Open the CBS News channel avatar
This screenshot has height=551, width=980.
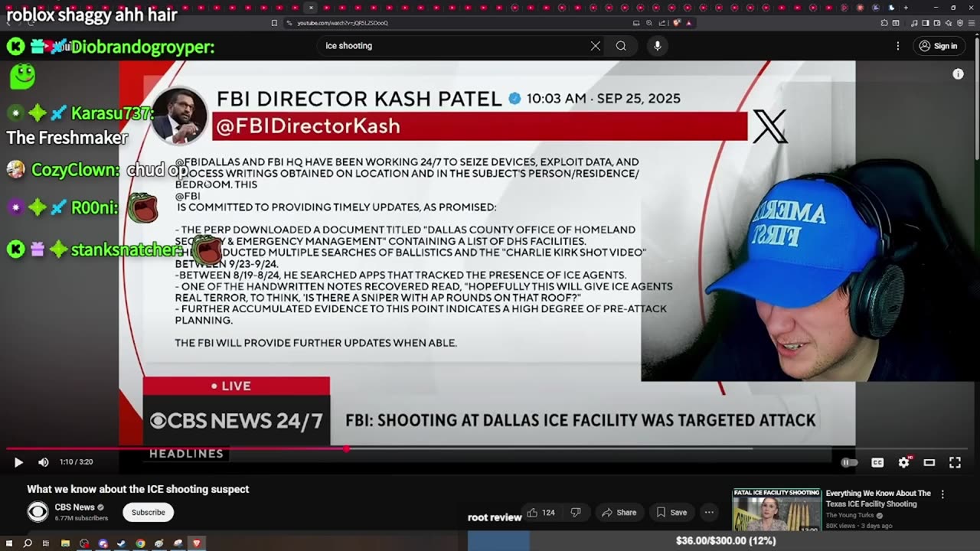[x=38, y=512]
